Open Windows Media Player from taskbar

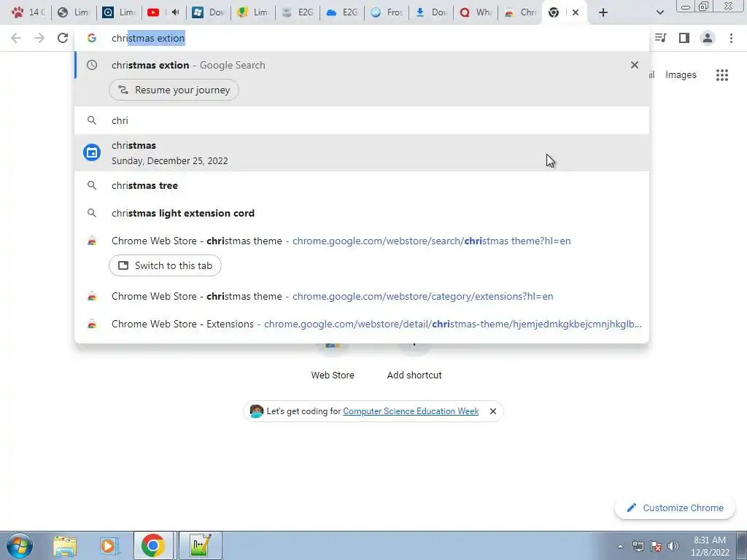109,545
